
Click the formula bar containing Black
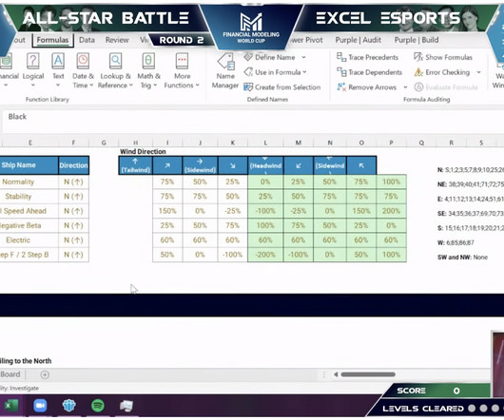[x=253, y=121]
